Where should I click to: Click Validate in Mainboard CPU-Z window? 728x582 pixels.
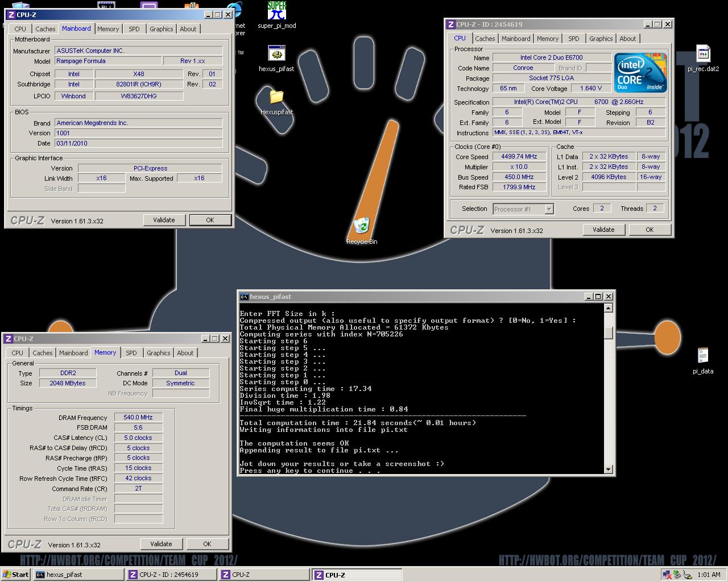point(164,220)
